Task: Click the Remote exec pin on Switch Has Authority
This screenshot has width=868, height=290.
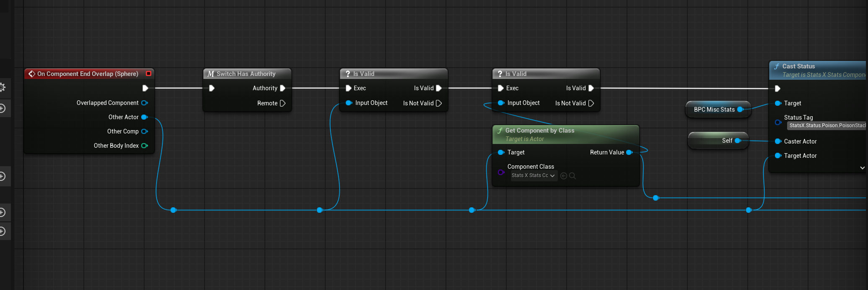Action: coord(282,103)
